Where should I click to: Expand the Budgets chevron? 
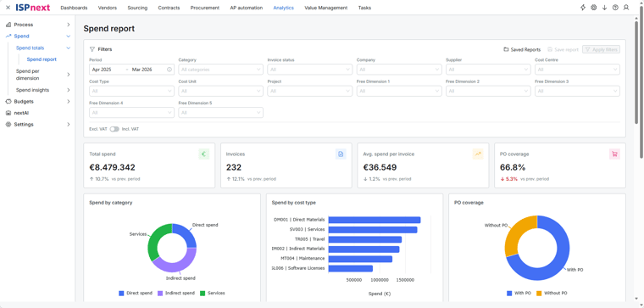(68, 102)
